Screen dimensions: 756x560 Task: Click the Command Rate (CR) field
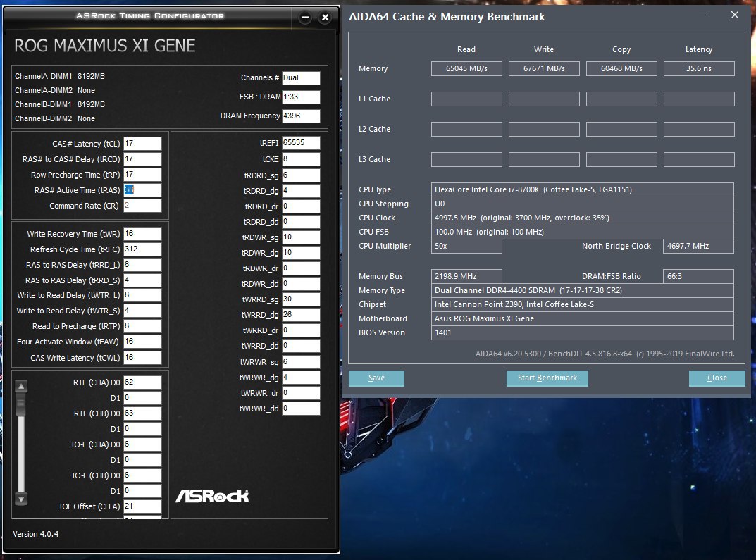[x=142, y=205]
